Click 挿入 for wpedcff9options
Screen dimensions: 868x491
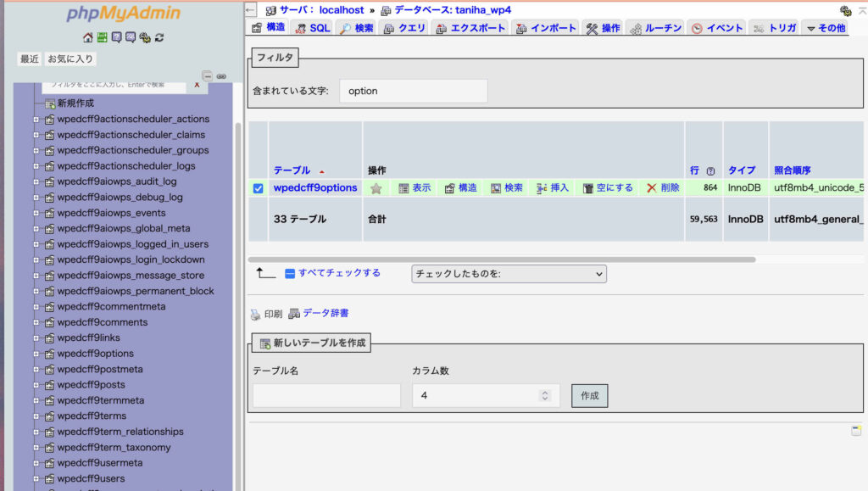click(553, 188)
